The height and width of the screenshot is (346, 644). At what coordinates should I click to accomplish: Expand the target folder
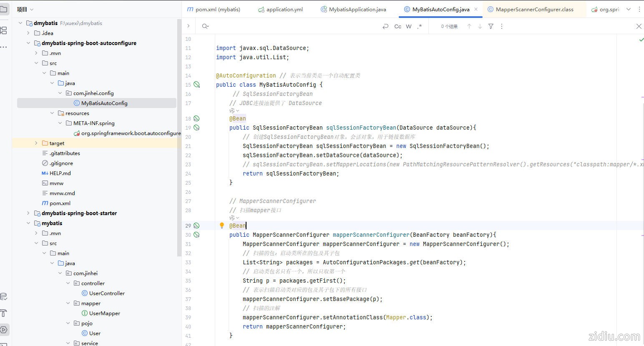coord(36,143)
